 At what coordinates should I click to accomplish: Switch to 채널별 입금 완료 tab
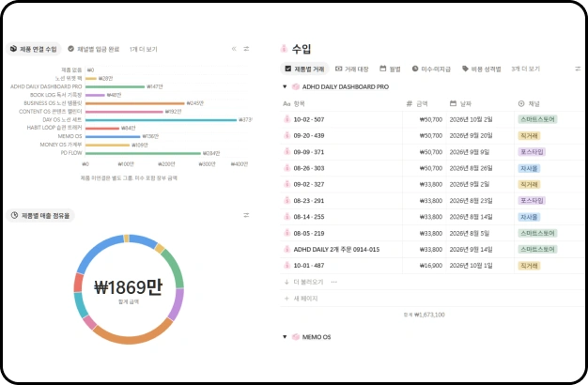point(93,49)
